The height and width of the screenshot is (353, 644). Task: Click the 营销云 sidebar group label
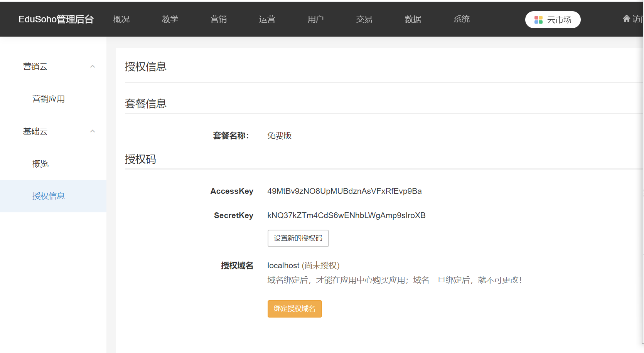click(35, 67)
